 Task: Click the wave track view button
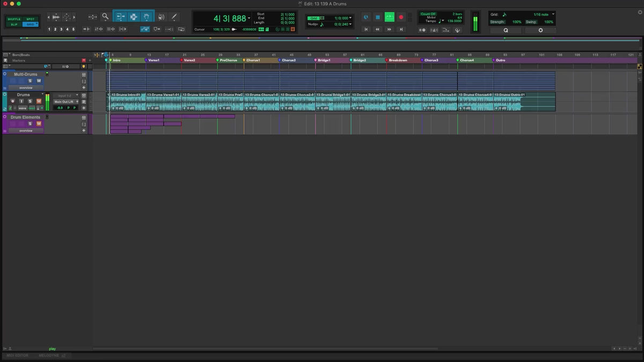23,108
